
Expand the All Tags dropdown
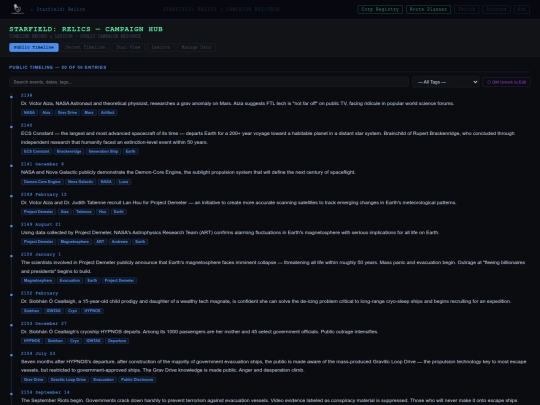click(x=446, y=82)
